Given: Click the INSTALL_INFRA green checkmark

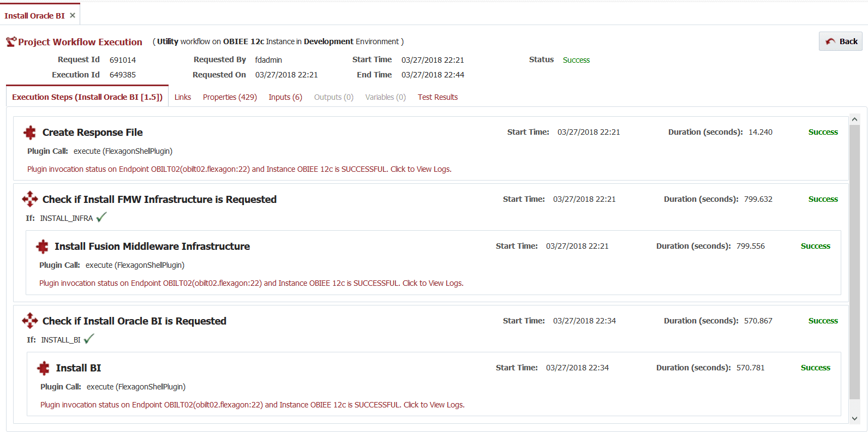Looking at the screenshot, I should coord(101,217).
